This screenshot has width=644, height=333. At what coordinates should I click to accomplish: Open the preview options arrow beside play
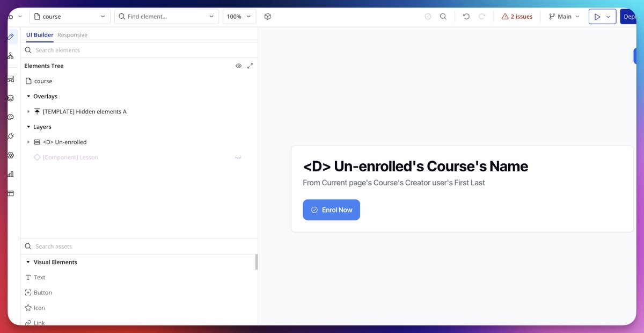[608, 17]
